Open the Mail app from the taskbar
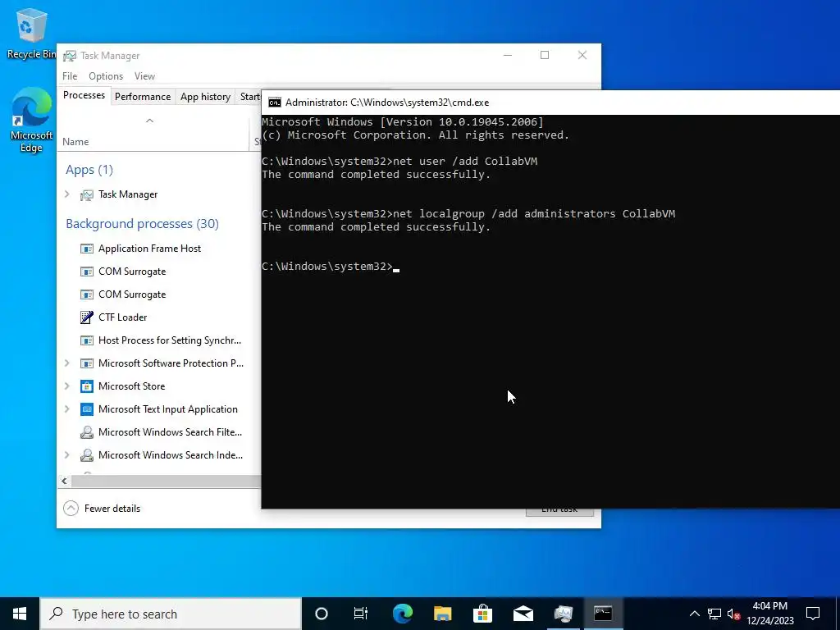Image resolution: width=840 pixels, height=630 pixels. tap(523, 614)
